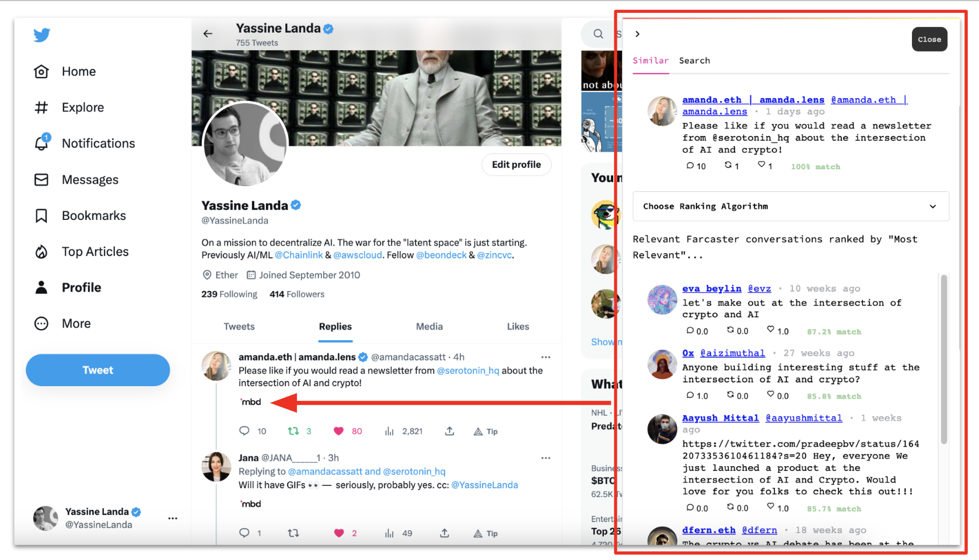Click the Tip icon on Jana's tweet
The height and width of the screenshot is (560, 979).
(485, 533)
